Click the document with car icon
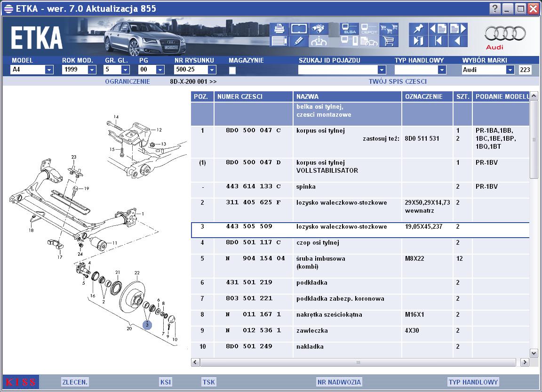Screen dimensions: 542x392 pos(369,41)
